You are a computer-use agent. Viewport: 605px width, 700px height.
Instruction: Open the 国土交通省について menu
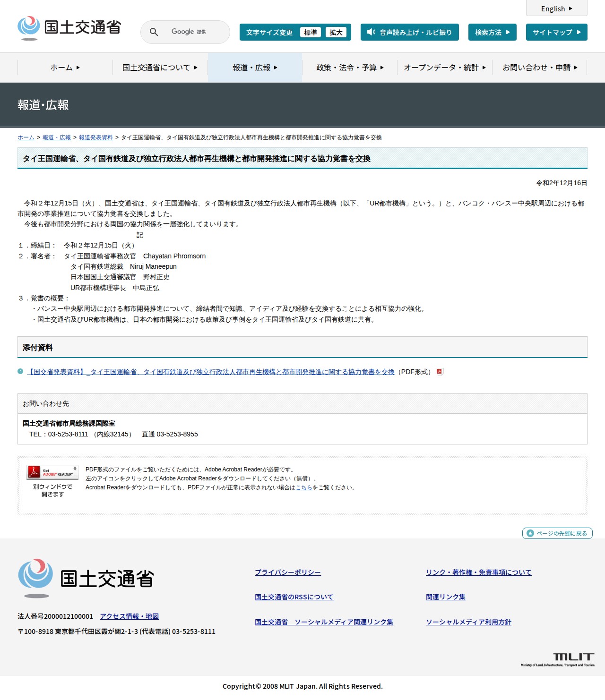click(160, 68)
